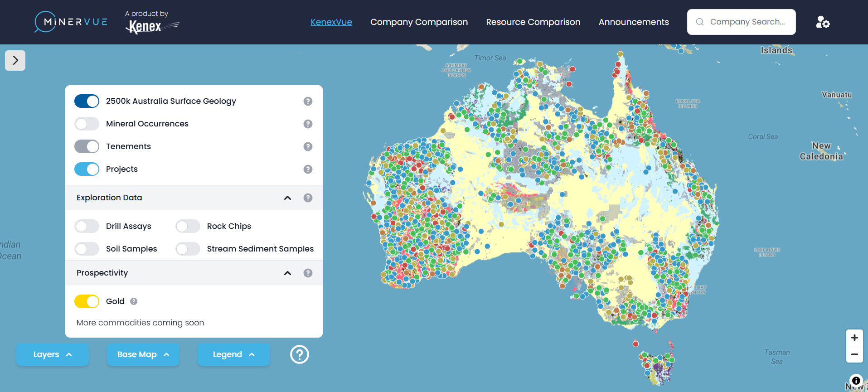Open help for Mineral Occurrences layer
Viewport: 868px width, 392px height.
point(308,124)
